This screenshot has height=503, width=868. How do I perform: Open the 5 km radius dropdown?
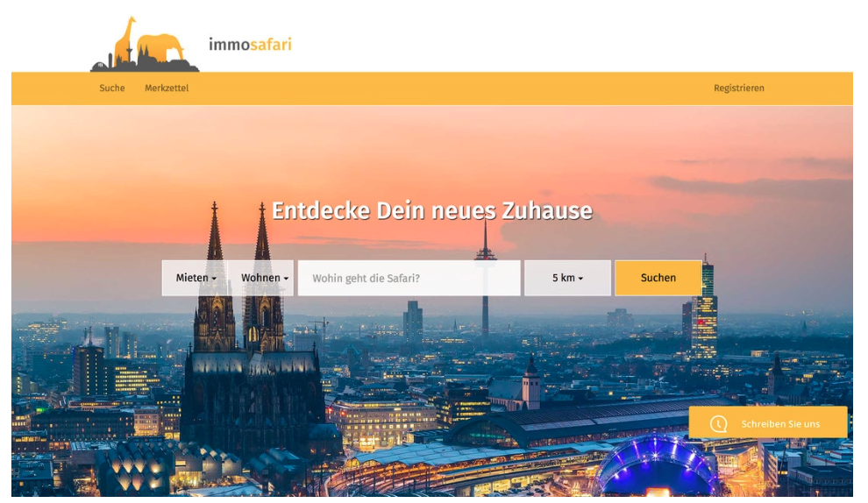tap(567, 278)
